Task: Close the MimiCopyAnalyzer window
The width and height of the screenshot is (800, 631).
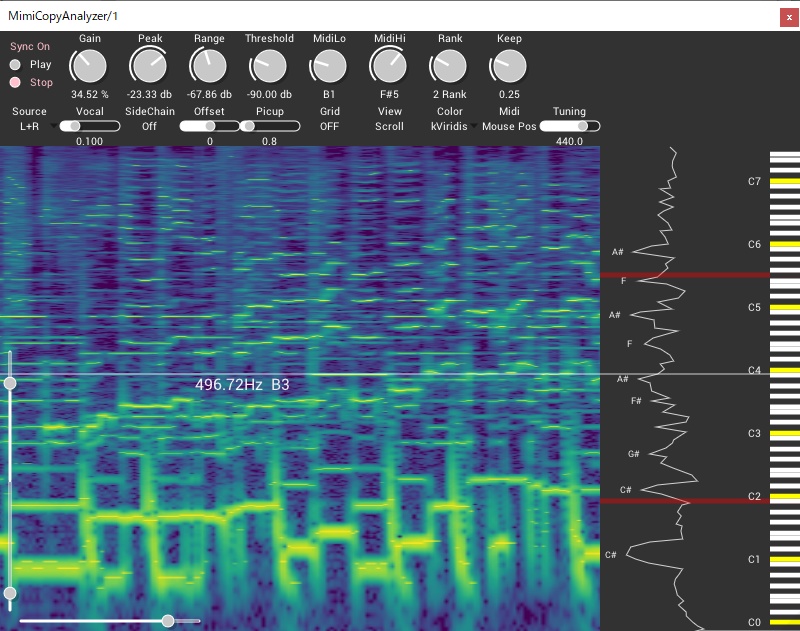Action: (x=789, y=17)
